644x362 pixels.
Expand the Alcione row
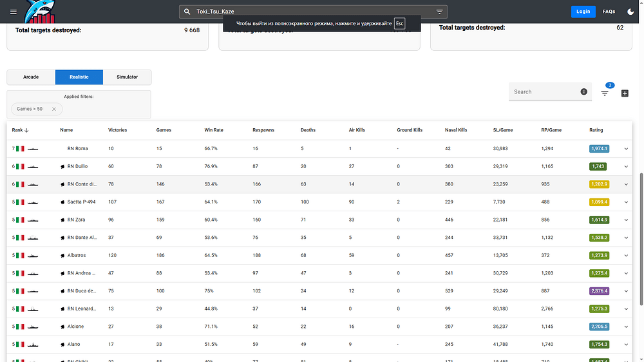tap(626, 327)
